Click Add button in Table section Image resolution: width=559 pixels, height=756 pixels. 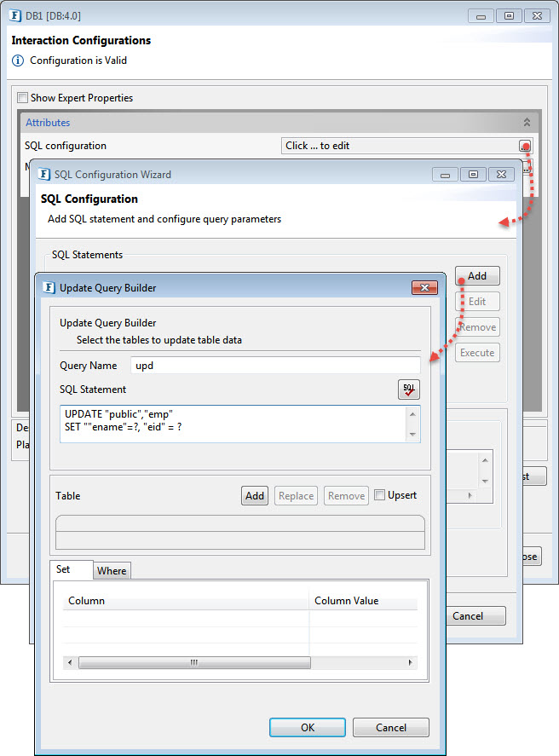[x=255, y=496]
